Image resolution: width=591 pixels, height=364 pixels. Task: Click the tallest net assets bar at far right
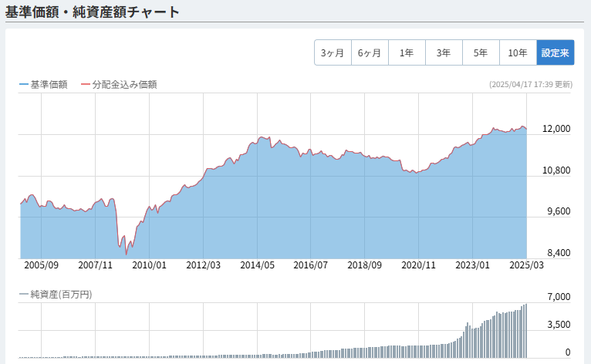pyautogui.click(x=525, y=331)
